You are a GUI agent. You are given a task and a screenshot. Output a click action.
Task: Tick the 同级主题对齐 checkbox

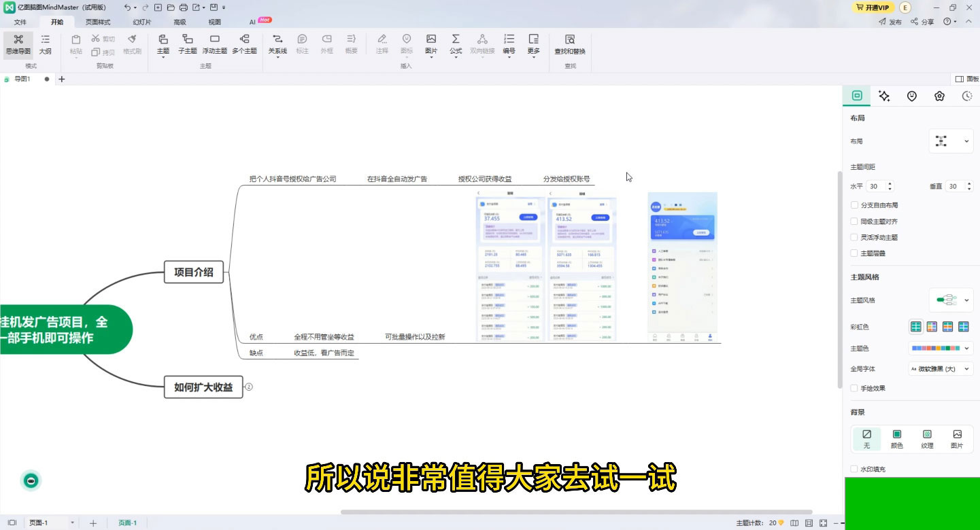tap(855, 222)
